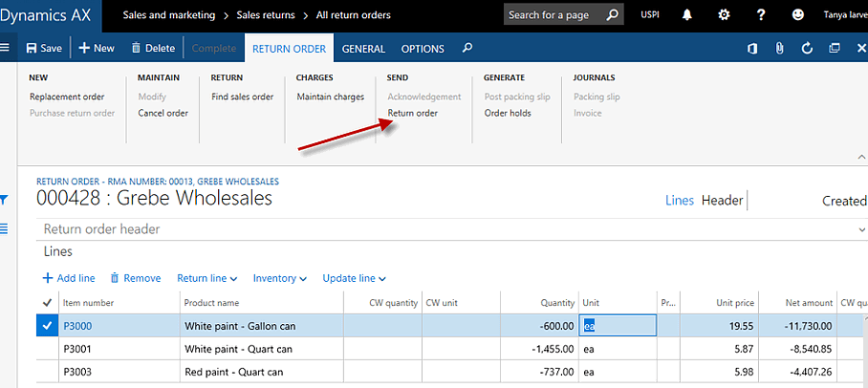Click Cancel order
The height and width of the screenshot is (388, 868).
pos(163,113)
